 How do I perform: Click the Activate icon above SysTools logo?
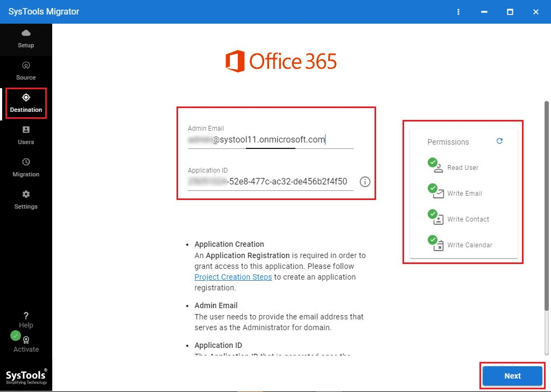26,341
